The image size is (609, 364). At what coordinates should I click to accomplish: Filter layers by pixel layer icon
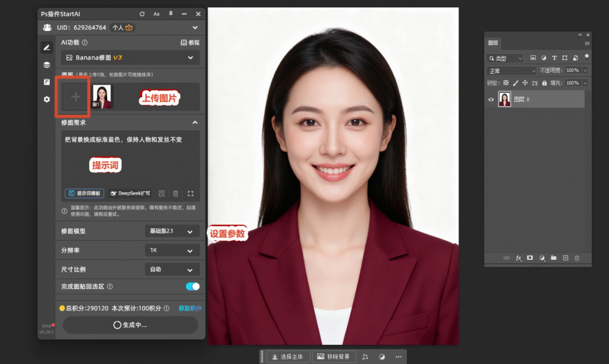point(533,58)
